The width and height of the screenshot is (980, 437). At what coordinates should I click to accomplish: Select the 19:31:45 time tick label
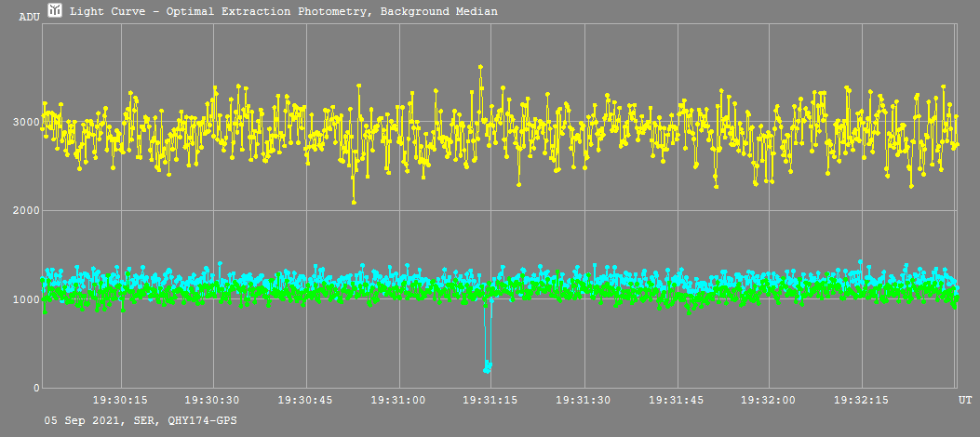[677, 400]
